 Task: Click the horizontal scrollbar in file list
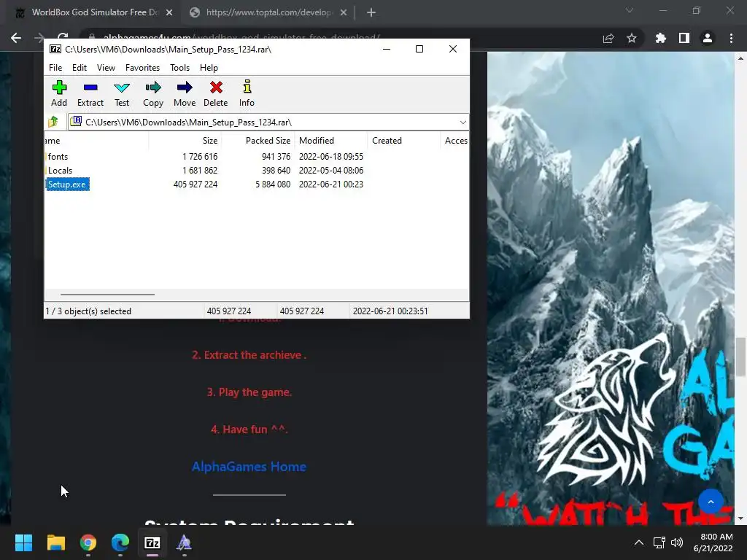pos(107,295)
